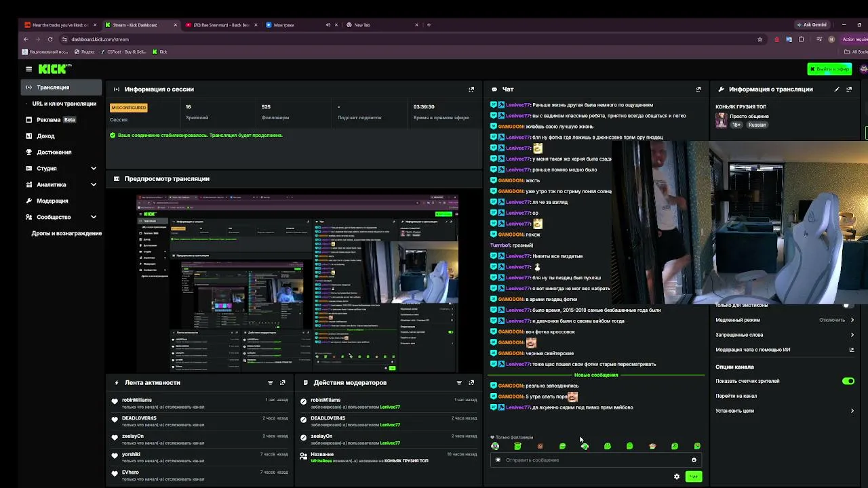Open the Действия модераторов filter
The image size is (868, 488).
[459, 383]
